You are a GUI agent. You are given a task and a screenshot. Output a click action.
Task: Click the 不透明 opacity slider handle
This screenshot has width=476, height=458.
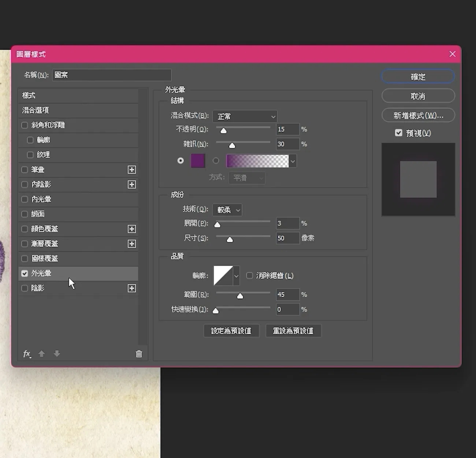pos(223,130)
